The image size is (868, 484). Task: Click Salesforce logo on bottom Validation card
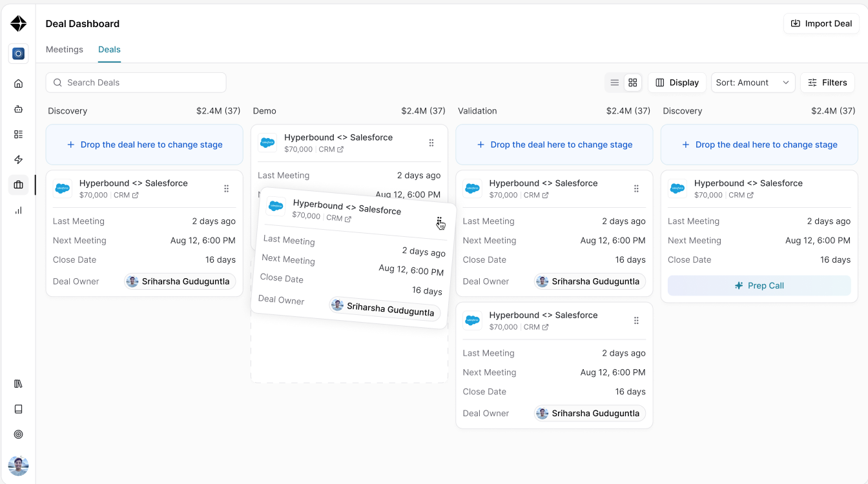(473, 321)
